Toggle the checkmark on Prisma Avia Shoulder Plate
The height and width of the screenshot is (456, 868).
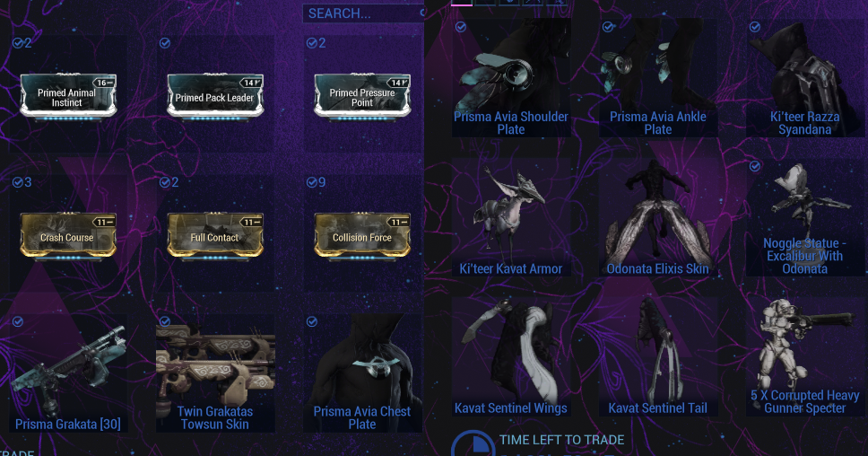tap(461, 27)
